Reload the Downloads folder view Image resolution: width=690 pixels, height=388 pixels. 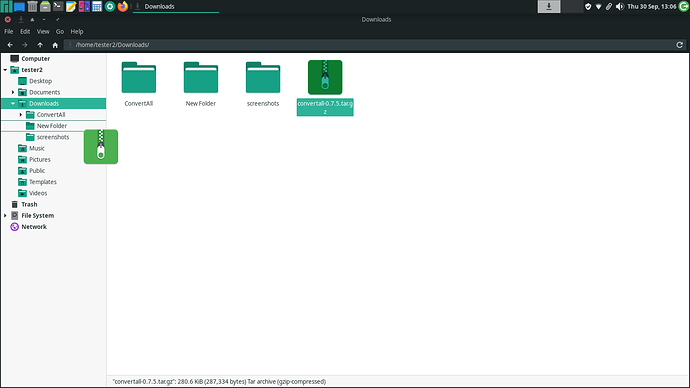[679, 45]
